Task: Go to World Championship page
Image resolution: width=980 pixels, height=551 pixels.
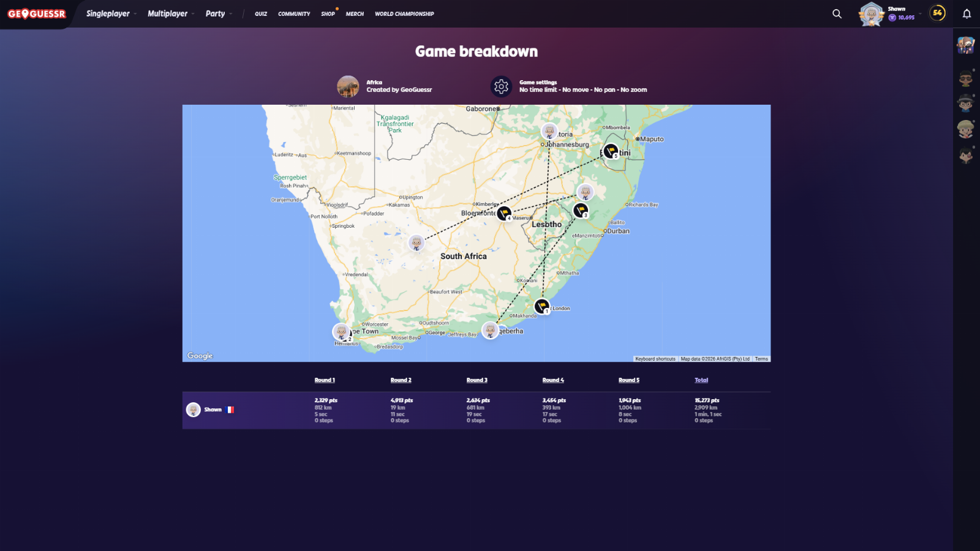Action: pos(404,13)
